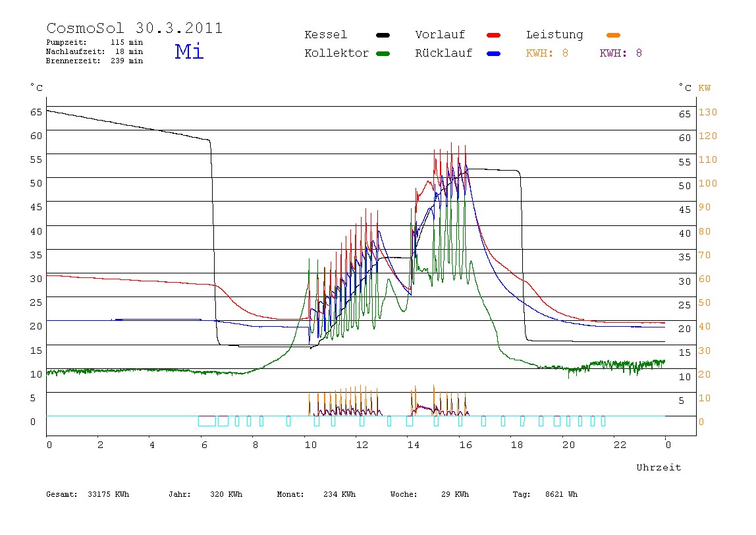This screenshot has height=535, width=756.
Task: Click the "Pumpzeit:" label
Action: coord(67,42)
